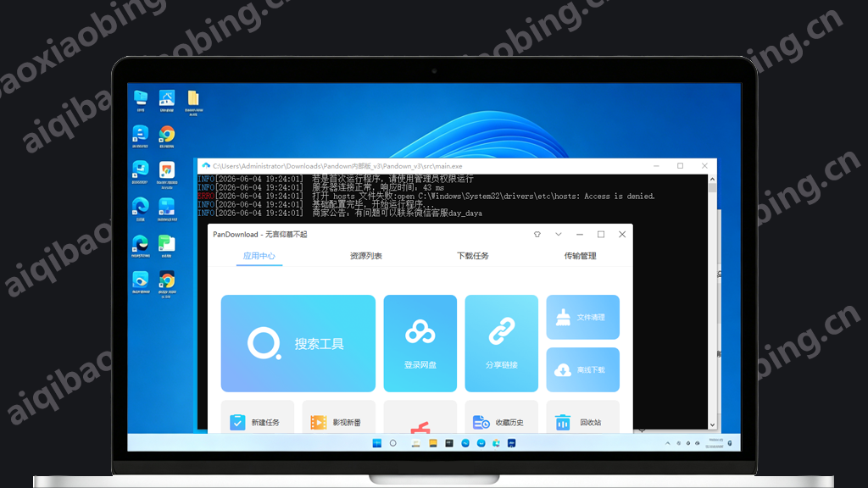868x488 pixels.
Task: Click the console window scroll up arrow
Action: pos(712,180)
